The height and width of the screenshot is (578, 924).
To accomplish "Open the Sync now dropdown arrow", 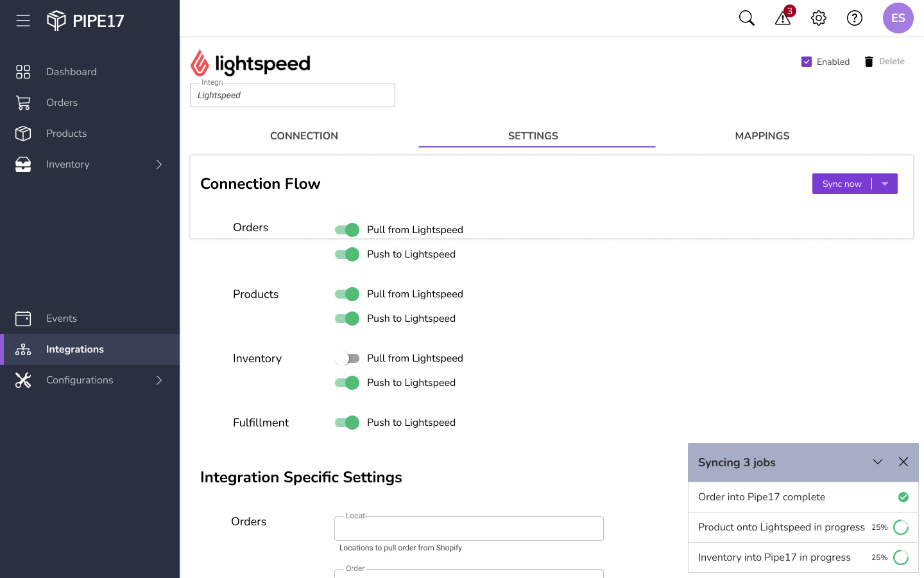I will (x=885, y=184).
